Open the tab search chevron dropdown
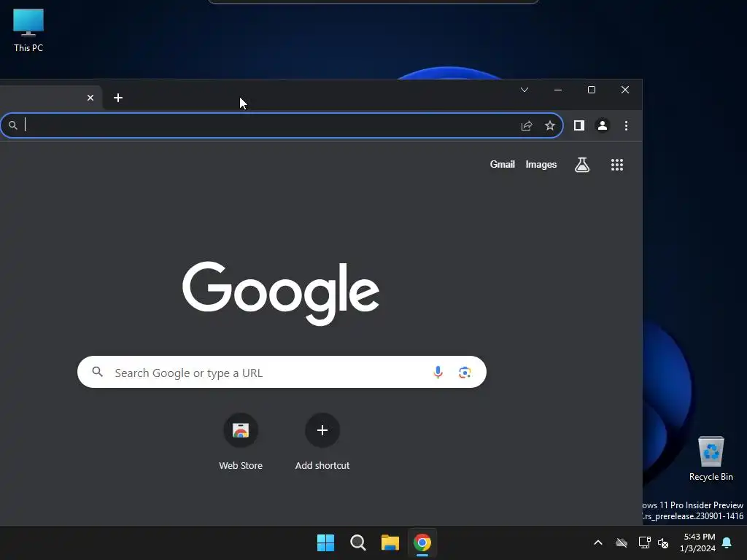The width and height of the screenshot is (747, 560). point(525,90)
